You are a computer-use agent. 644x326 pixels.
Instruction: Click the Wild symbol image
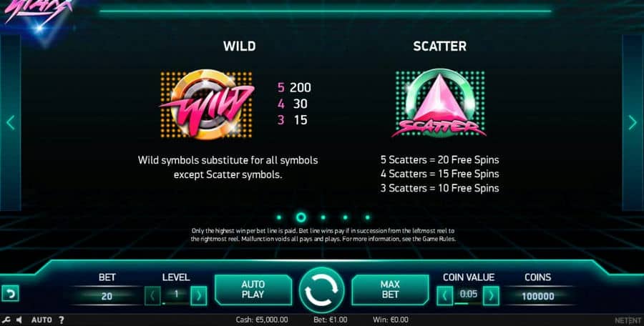tap(206, 104)
